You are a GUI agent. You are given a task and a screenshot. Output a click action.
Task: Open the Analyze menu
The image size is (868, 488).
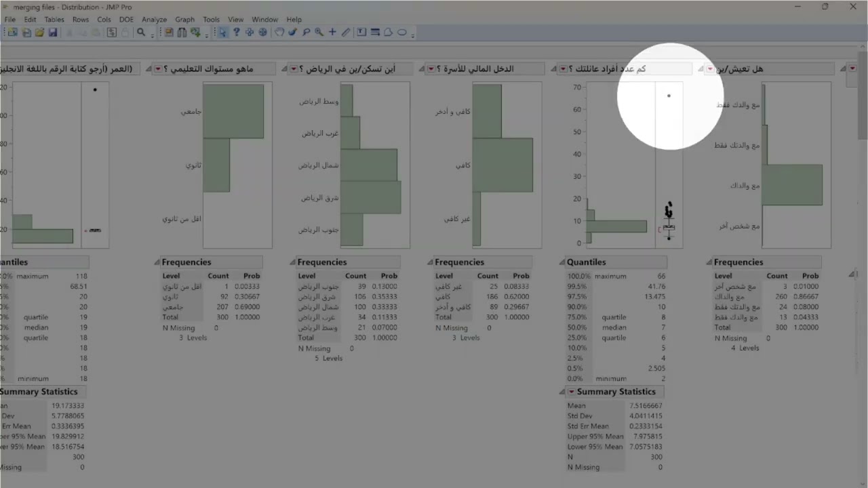[x=154, y=20]
